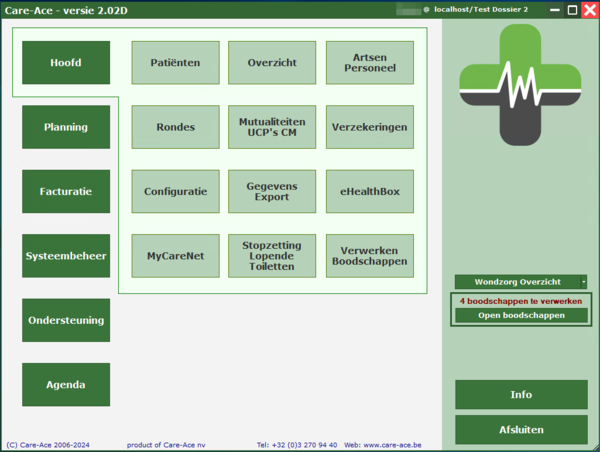This screenshot has height=452, width=600.
Task: Click the Info button
Action: pos(521,395)
